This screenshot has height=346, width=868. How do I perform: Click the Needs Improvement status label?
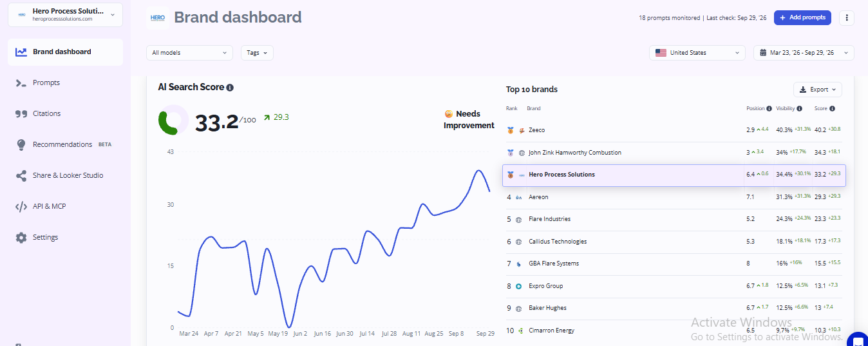tap(469, 120)
